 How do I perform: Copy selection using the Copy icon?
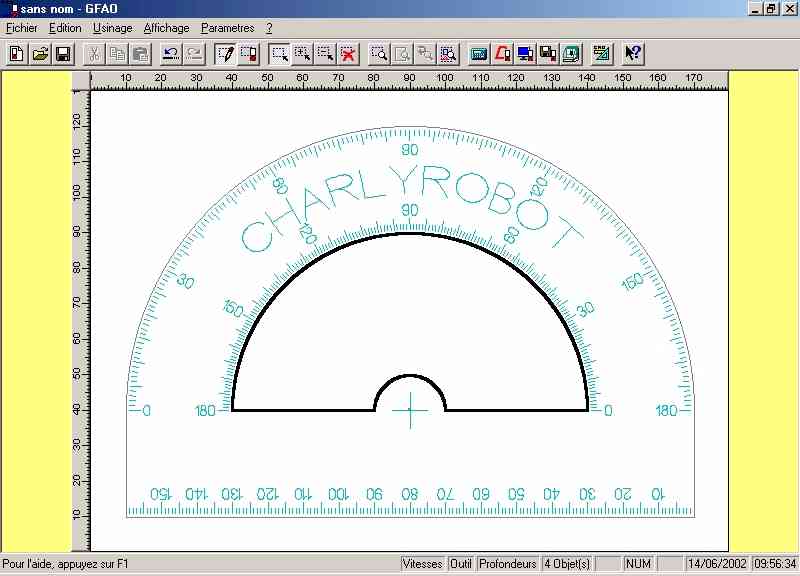click(118, 54)
